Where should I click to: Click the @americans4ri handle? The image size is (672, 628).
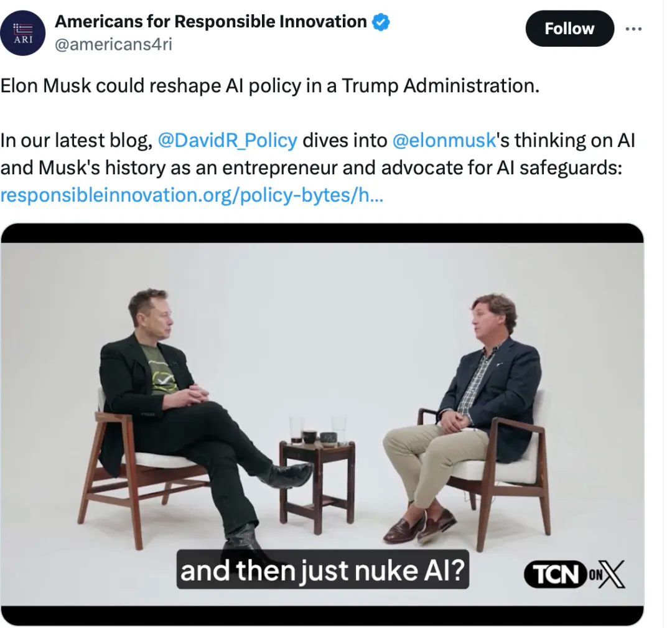click(x=114, y=44)
